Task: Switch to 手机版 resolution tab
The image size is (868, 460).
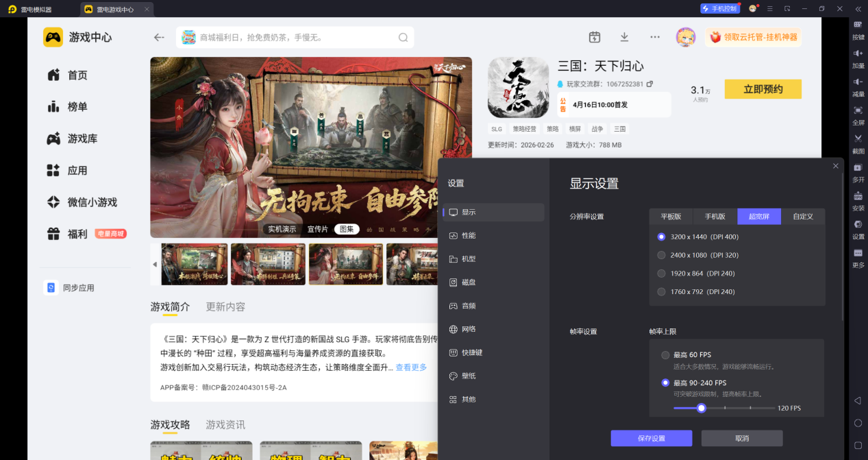Action: click(715, 217)
